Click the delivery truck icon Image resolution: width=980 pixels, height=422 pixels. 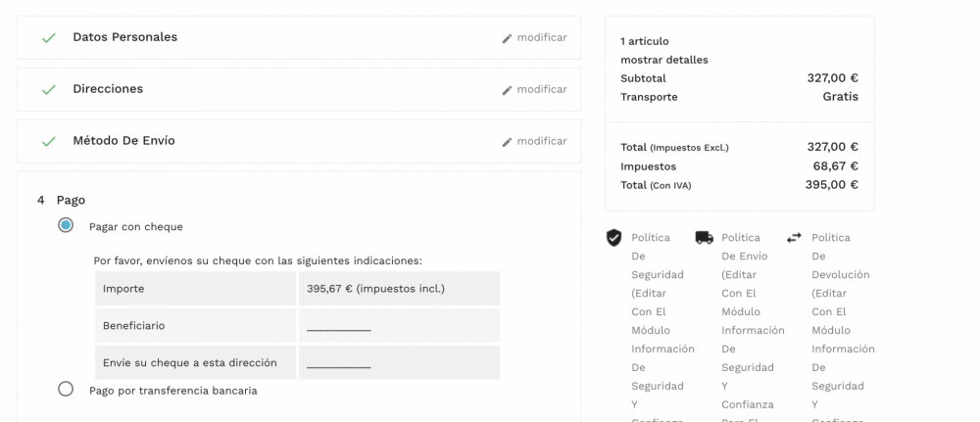tap(704, 237)
